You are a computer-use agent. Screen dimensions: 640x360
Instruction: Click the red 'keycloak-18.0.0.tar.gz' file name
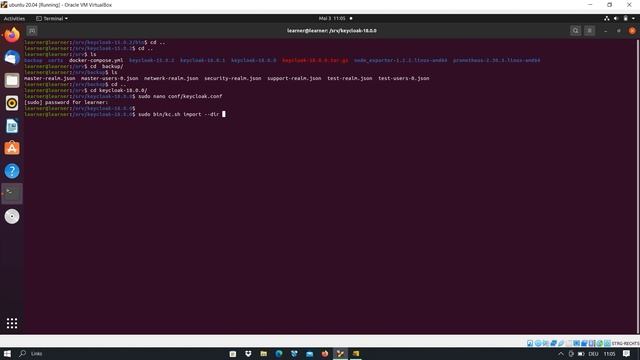coord(315,60)
